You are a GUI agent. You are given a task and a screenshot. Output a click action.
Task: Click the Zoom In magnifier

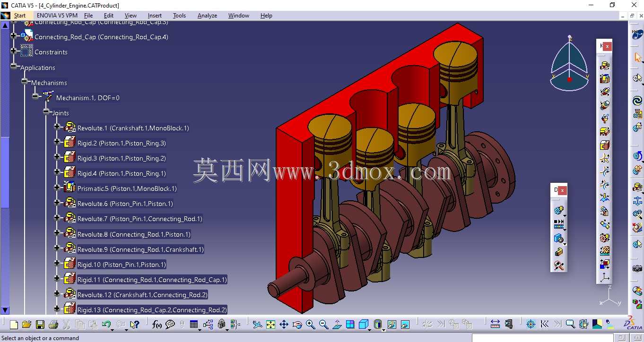coord(311,325)
